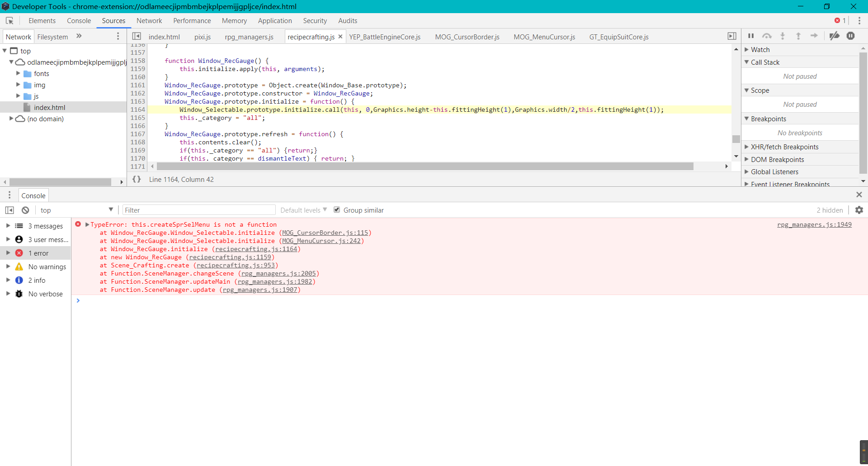Show console sidebar toggle icon
The image size is (868, 466).
pyautogui.click(x=9, y=210)
